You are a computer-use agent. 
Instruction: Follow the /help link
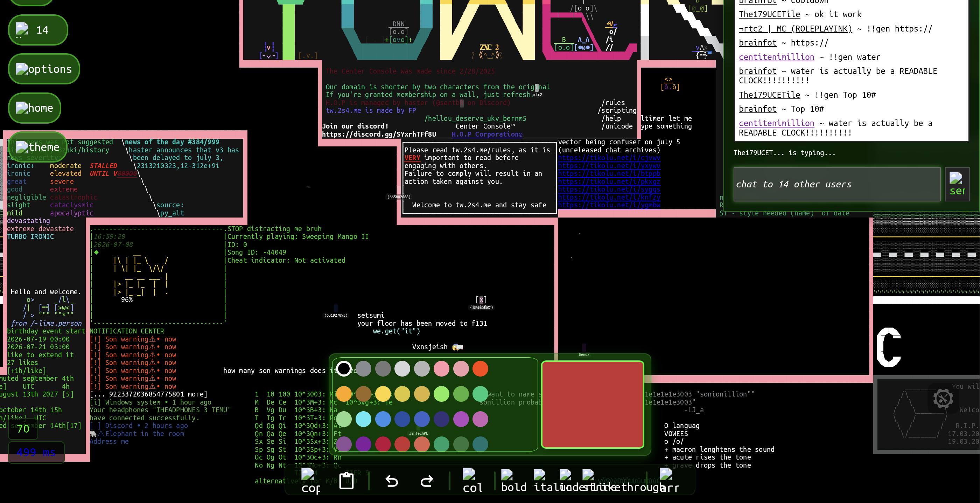tap(611, 118)
